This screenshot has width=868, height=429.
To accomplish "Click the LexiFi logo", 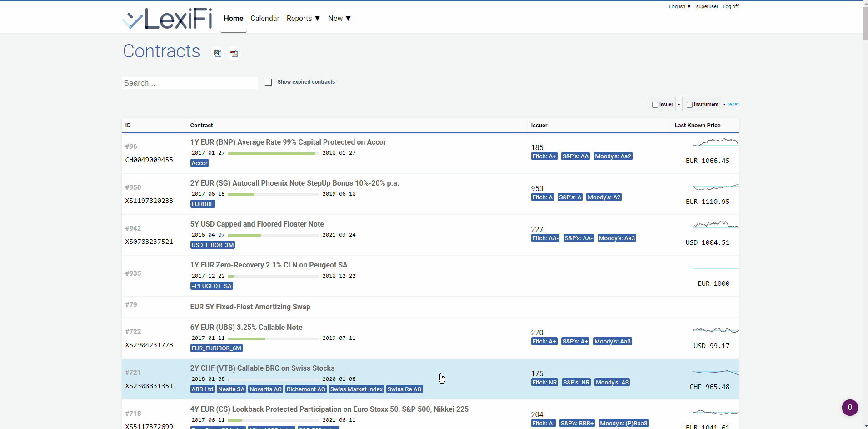I will click(167, 19).
